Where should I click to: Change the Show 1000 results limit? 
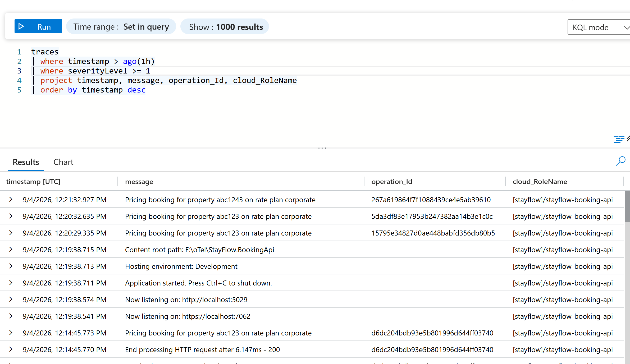pyautogui.click(x=225, y=27)
